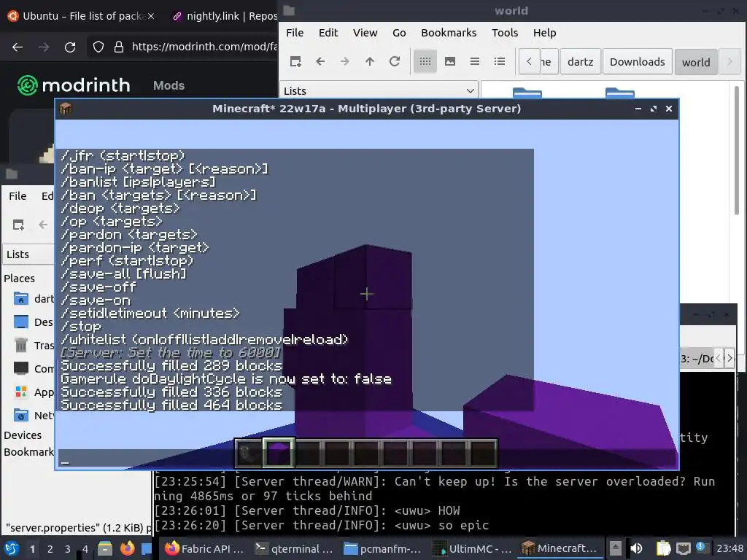This screenshot has width=747, height=560.
Task: Switch to detailed list view in file manager
Action: click(x=499, y=61)
